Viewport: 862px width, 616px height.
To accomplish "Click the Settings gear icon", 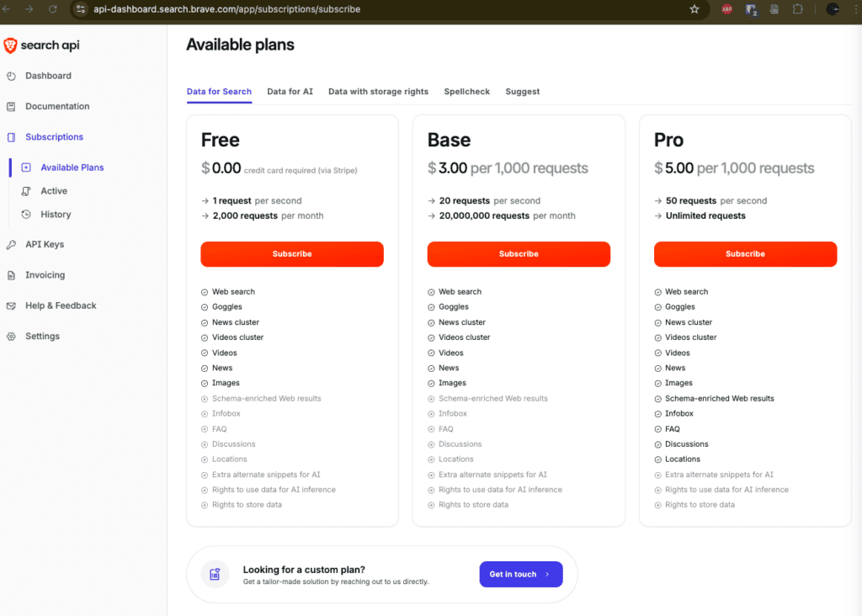I will coord(11,337).
